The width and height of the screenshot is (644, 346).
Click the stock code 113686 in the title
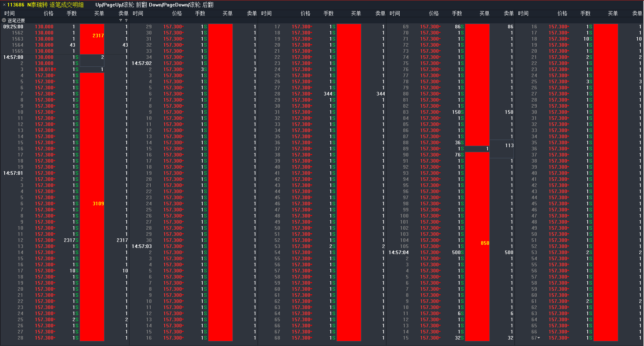point(16,5)
